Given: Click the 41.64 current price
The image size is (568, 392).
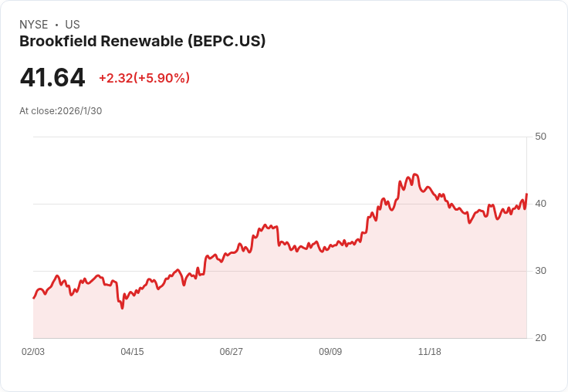Looking at the screenshot, I should click(52, 77).
